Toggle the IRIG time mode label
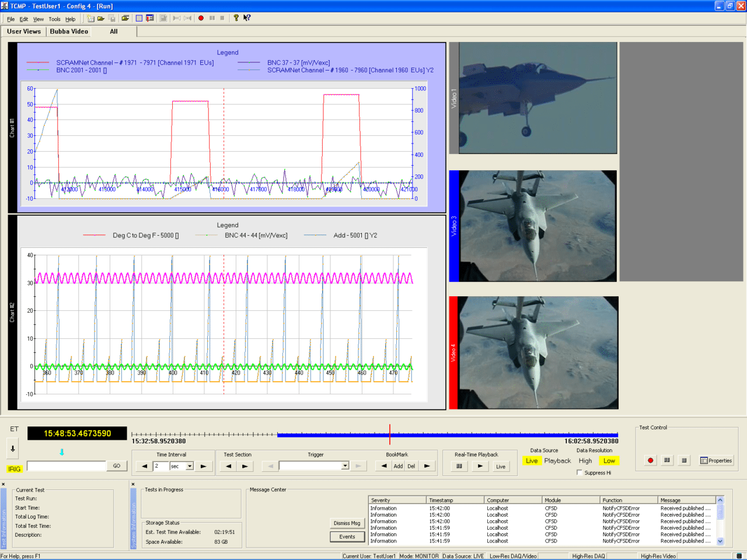Viewport: 747px width, 560px height. (15, 469)
